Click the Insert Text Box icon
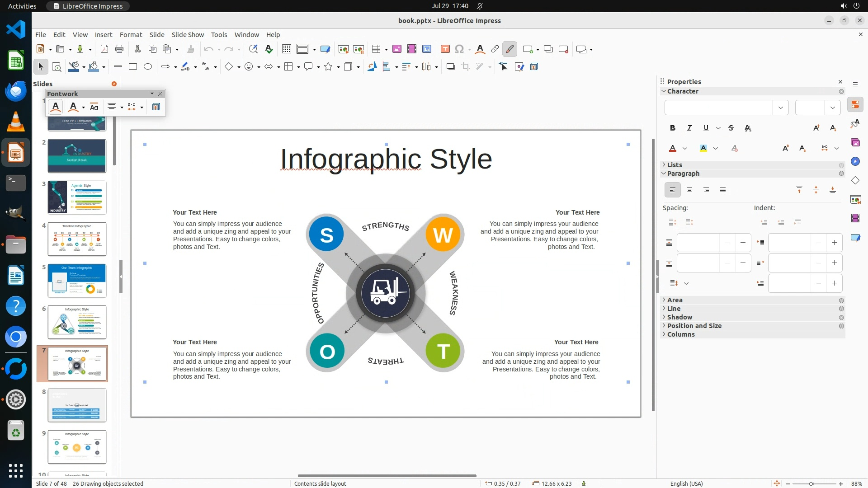This screenshot has height=488, width=868. pyautogui.click(x=445, y=49)
